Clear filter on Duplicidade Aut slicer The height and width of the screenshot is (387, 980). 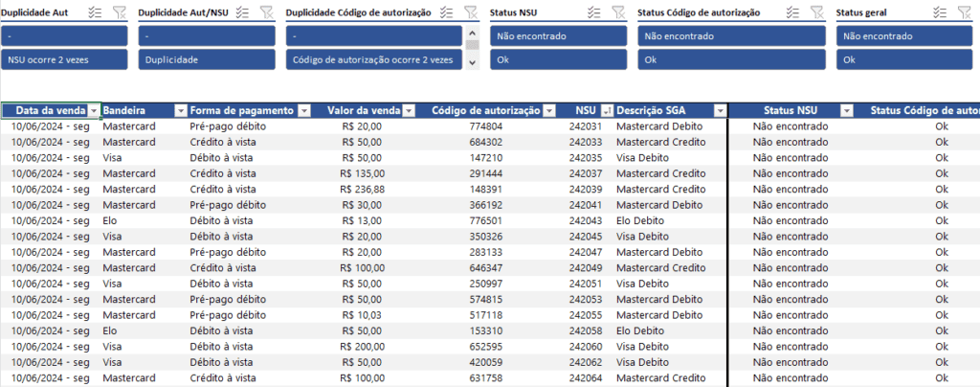[119, 12]
